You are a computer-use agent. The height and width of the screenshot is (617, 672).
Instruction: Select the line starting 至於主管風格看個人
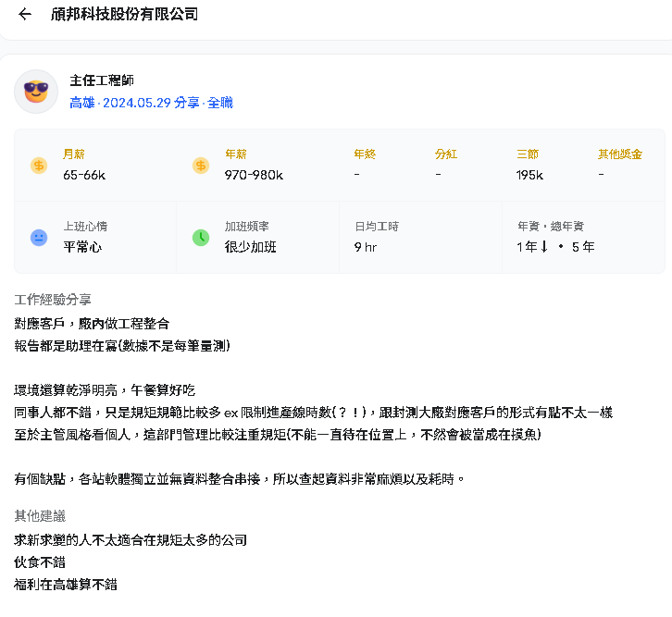tap(278, 435)
